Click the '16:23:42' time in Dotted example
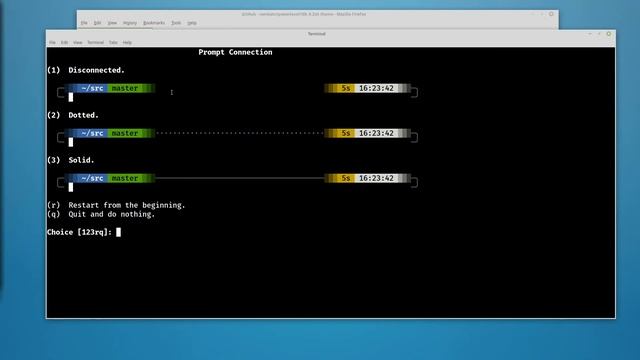Viewport: 640px width, 360px height. [x=376, y=133]
